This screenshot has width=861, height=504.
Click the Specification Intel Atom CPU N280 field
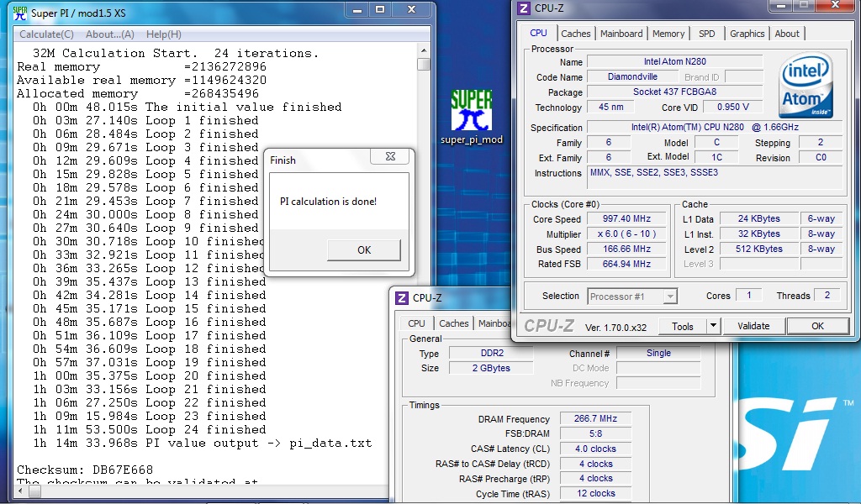[715, 127]
